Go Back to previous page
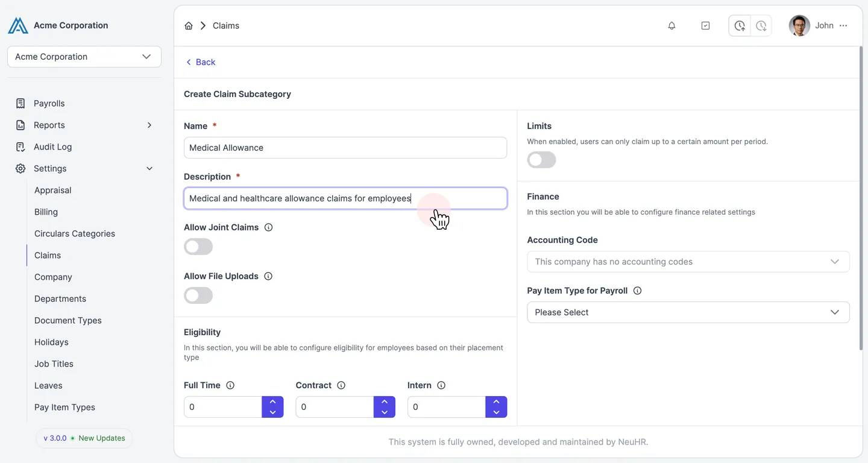This screenshot has height=463, width=868. pyautogui.click(x=200, y=62)
